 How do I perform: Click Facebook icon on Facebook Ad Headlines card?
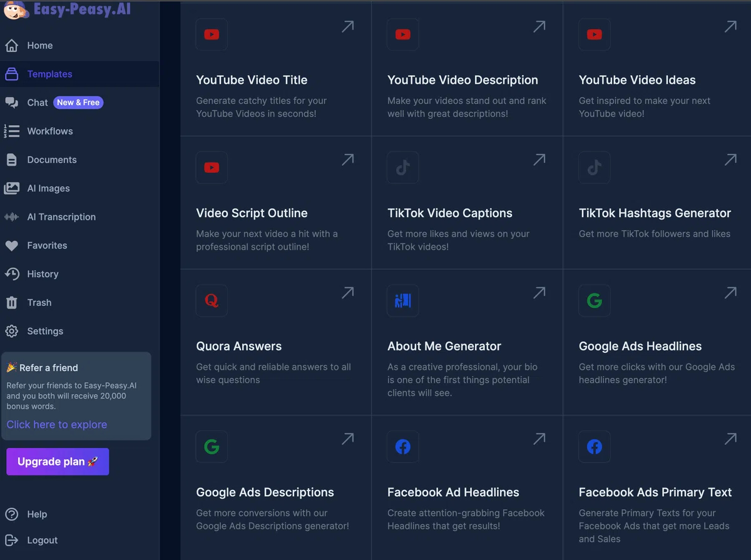click(x=403, y=447)
